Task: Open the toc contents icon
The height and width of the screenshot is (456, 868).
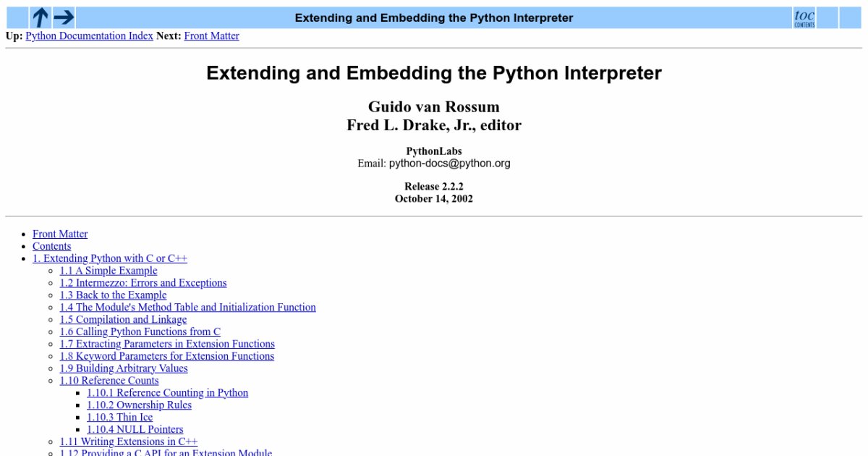Action: [x=804, y=17]
